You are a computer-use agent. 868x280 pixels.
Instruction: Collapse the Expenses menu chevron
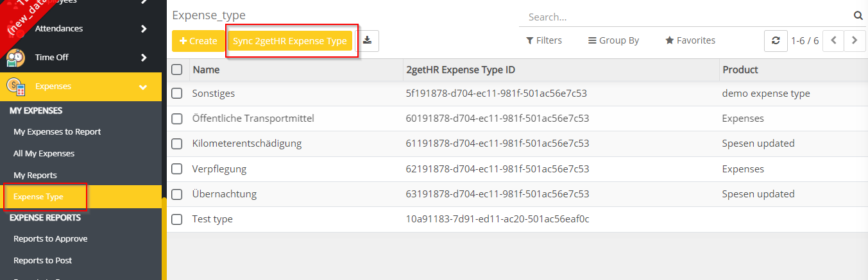pos(143,86)
